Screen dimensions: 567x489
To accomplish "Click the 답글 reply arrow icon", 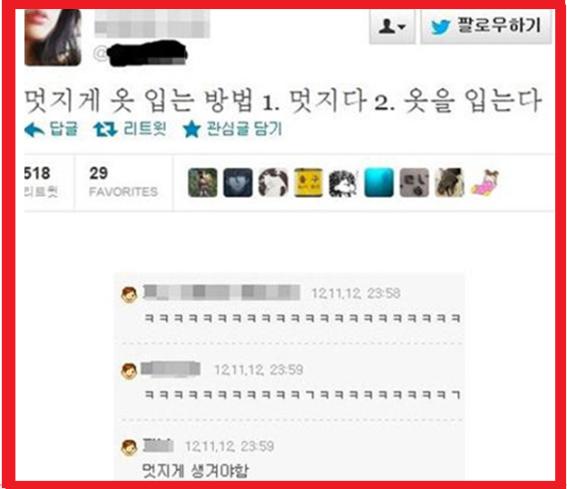I will pyautogui.click(x=35, y=129).
